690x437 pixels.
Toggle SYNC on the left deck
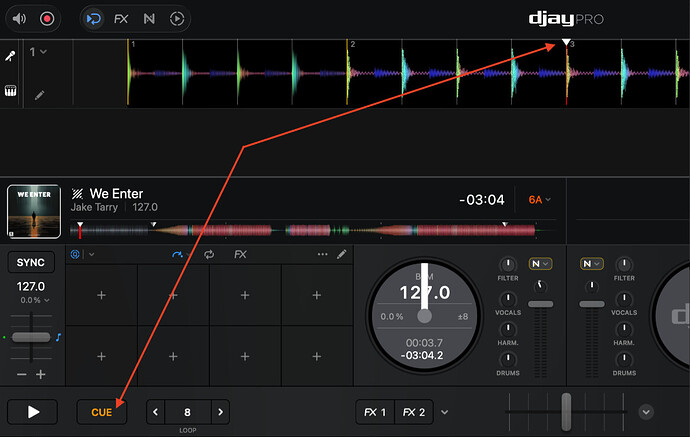click(33, 263)
